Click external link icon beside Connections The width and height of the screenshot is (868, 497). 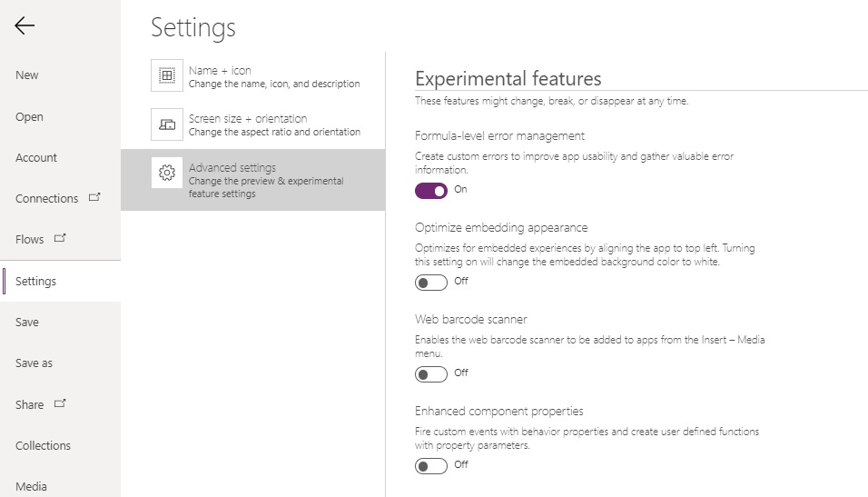(94, 197)
